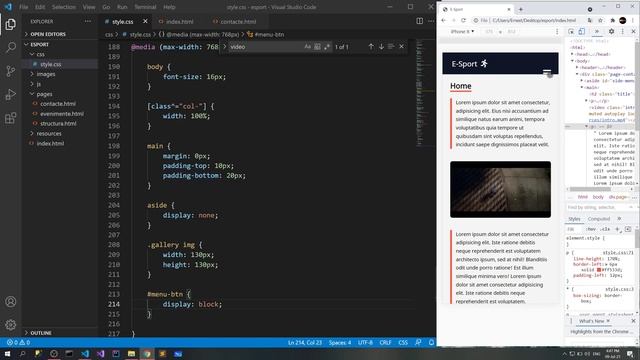Click the Explorer more actions ellipsis
Screen dimensions: 640x360
click(x=88, y=21)
